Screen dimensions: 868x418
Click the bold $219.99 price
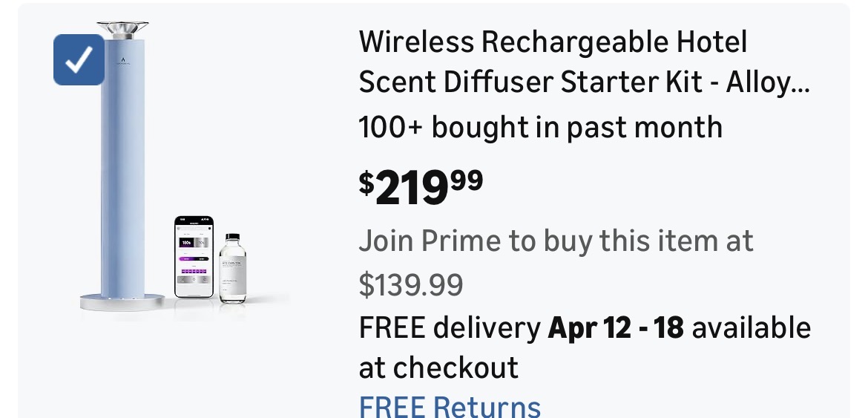point(421,189)
